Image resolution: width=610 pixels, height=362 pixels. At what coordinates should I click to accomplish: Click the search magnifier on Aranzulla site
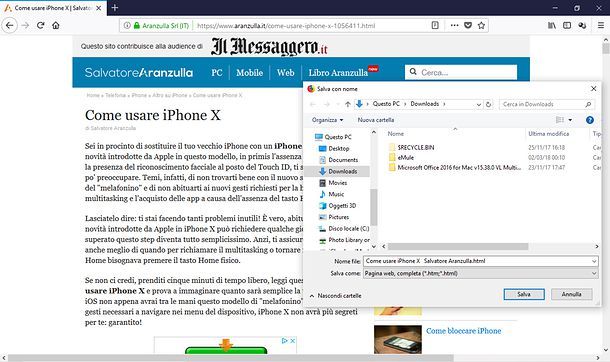(413, 72)
